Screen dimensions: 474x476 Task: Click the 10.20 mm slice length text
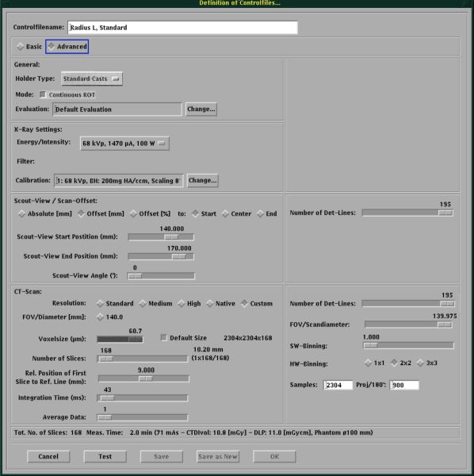(x=208, y=349)
